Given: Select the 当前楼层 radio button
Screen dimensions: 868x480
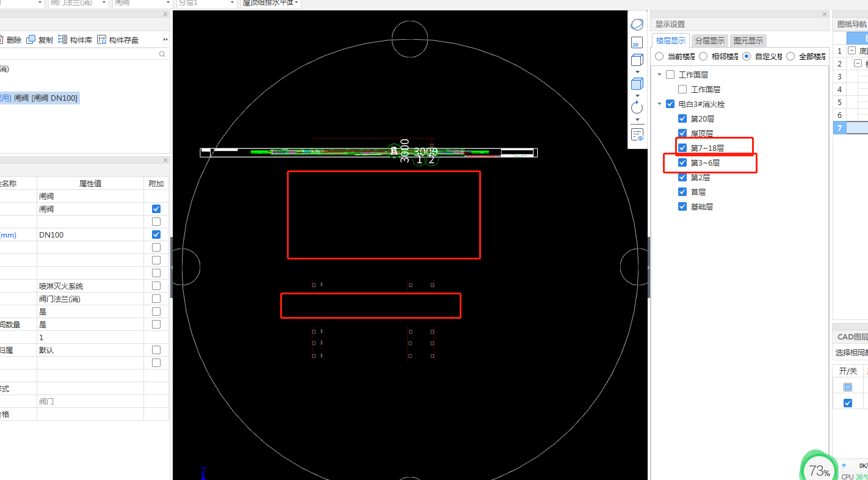Looking at the screenshot, I should pos(659,56).
